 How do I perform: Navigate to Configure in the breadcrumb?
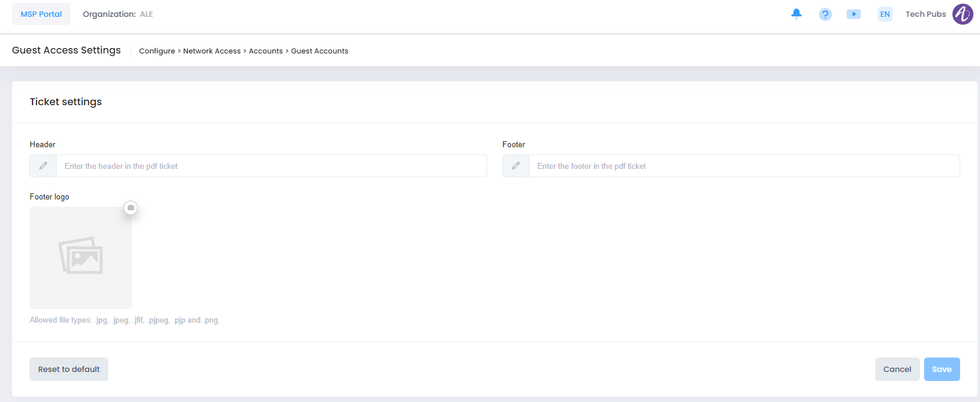(156, 51)
